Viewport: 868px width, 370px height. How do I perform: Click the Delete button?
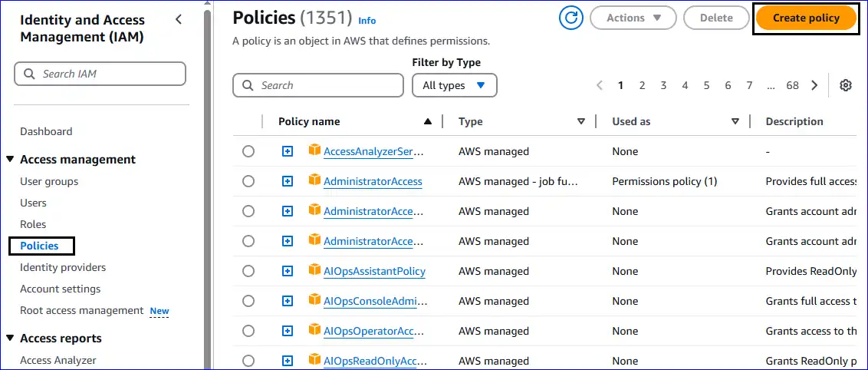coord(716,18)
